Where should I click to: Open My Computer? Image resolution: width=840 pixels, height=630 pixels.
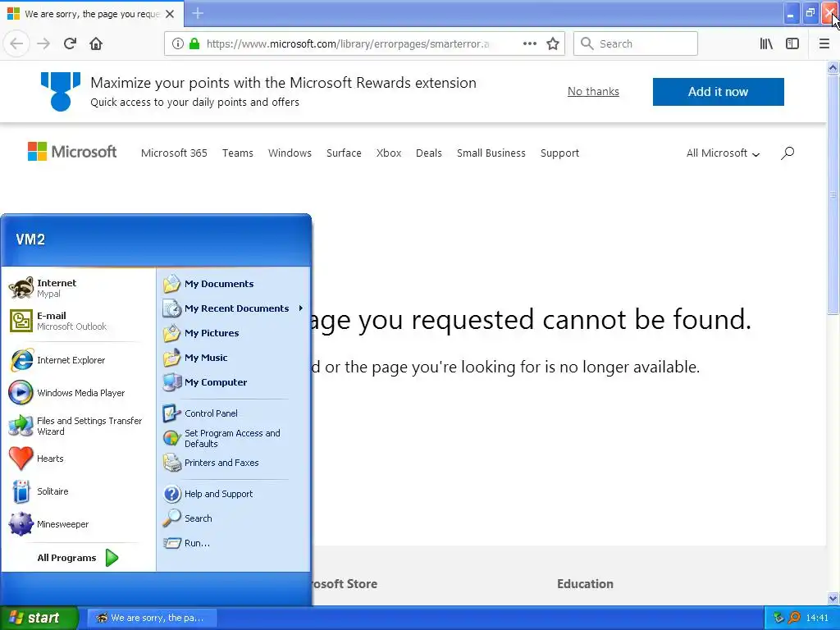click(234, 382)
